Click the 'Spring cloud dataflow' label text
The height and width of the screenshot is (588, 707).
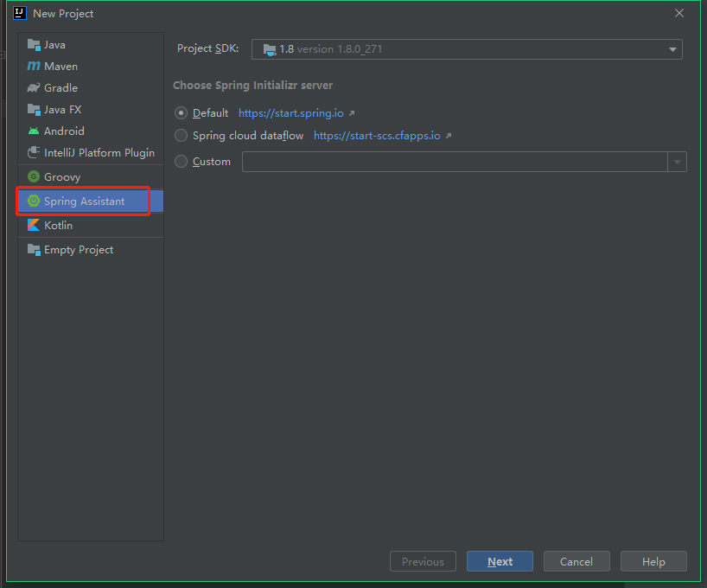248,136
